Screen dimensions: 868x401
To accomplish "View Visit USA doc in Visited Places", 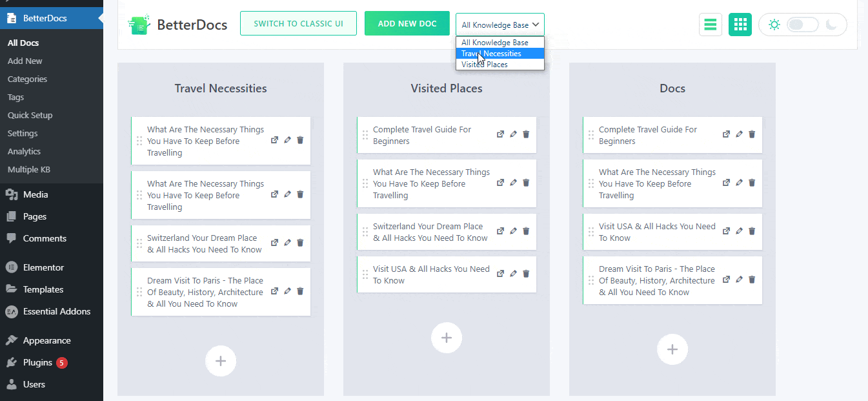I will coord(500,274).
